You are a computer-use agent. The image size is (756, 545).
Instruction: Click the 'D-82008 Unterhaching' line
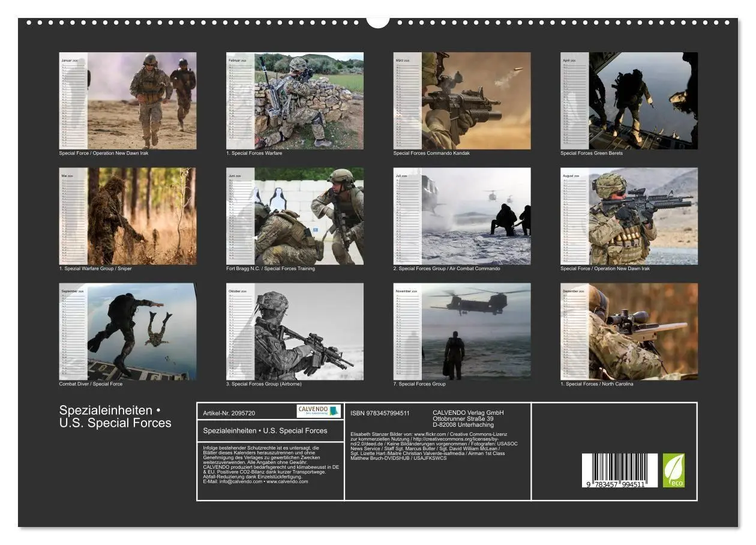click(x=463, y=425)
